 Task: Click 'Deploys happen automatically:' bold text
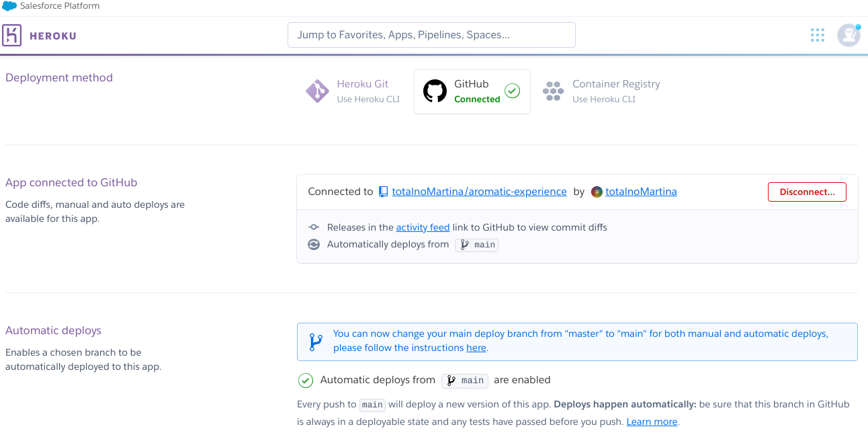coord(625,404)
